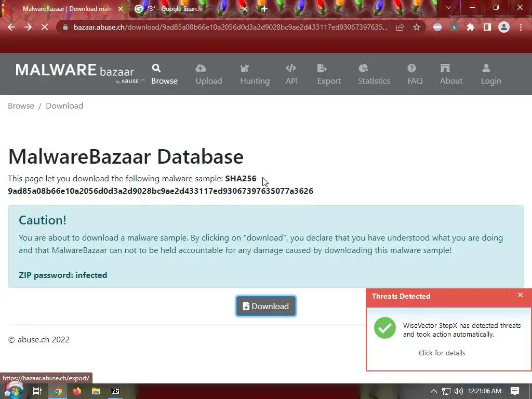Open File Explorer from the taskbar
Image resolution: width=532 pixels, height=399 pixels.
coord(96,391)
